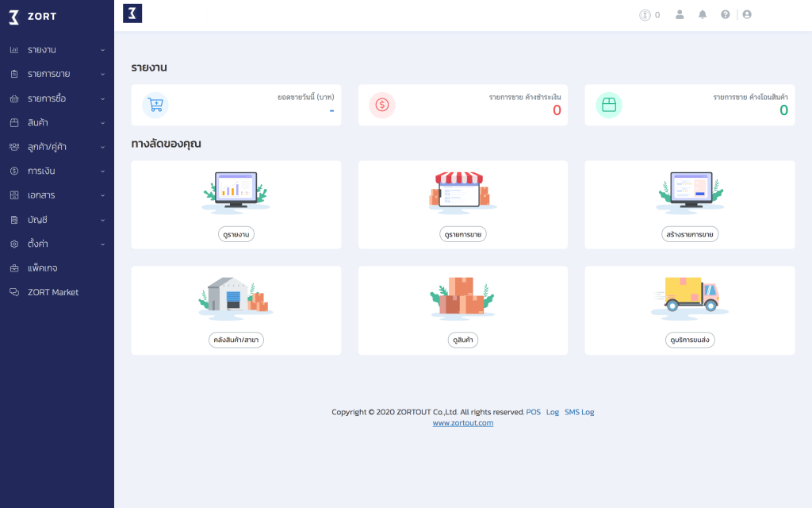Click the contacts person icon in header
Screen dimensions: 812x508
(680, 14)
